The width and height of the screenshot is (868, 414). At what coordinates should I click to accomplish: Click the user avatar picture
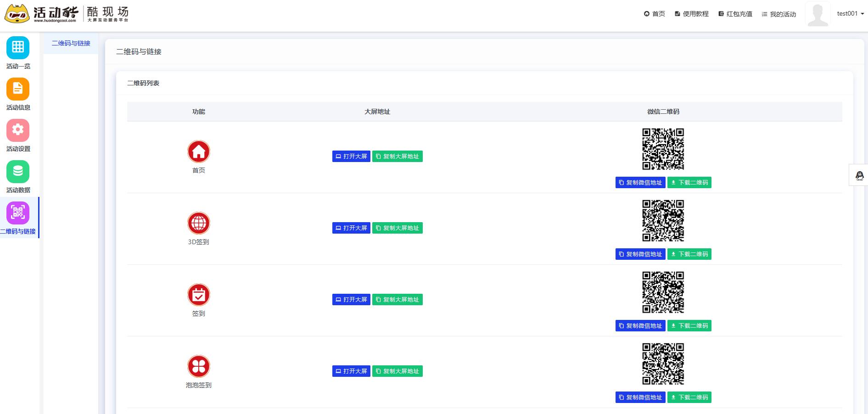[x=818, y=14]
